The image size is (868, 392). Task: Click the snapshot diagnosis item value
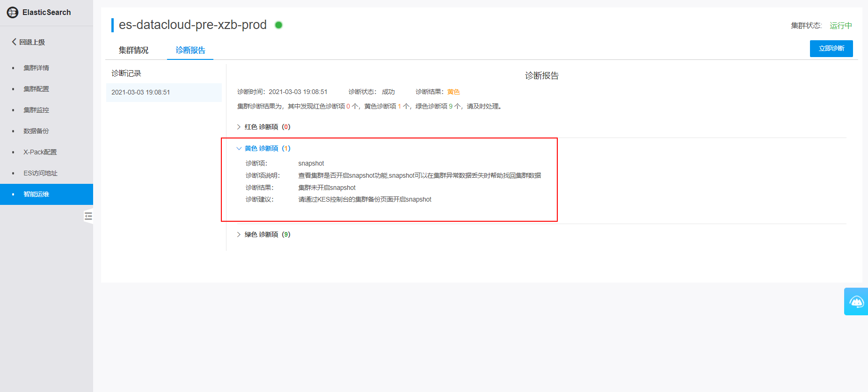coord(311,163)
